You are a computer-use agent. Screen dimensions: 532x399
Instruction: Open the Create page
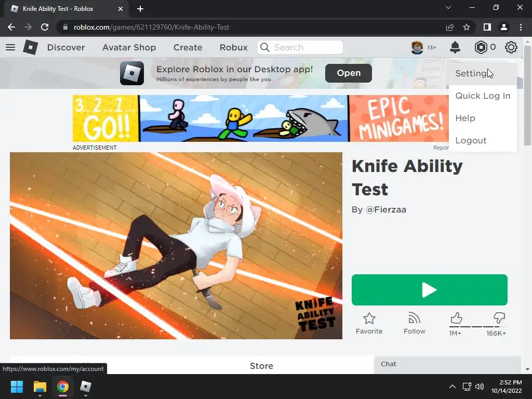coord(188,47)
